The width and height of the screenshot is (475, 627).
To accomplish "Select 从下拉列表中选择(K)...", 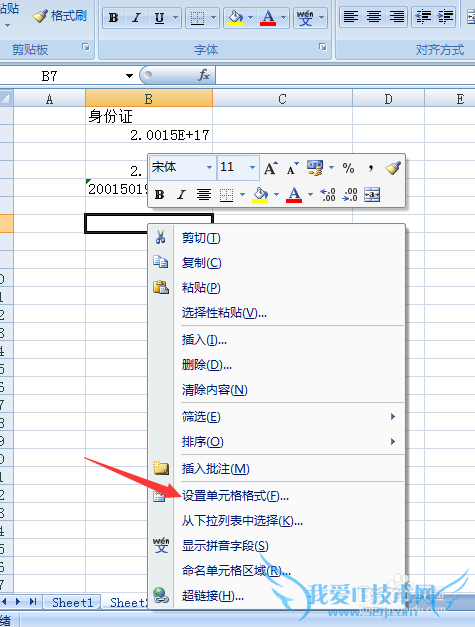I will [277, 521].
